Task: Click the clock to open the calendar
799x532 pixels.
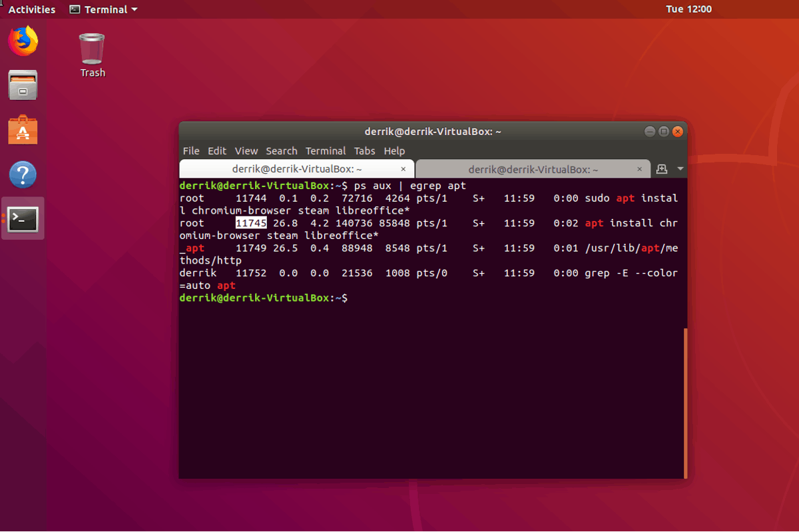Action: (x=689, y=9)
